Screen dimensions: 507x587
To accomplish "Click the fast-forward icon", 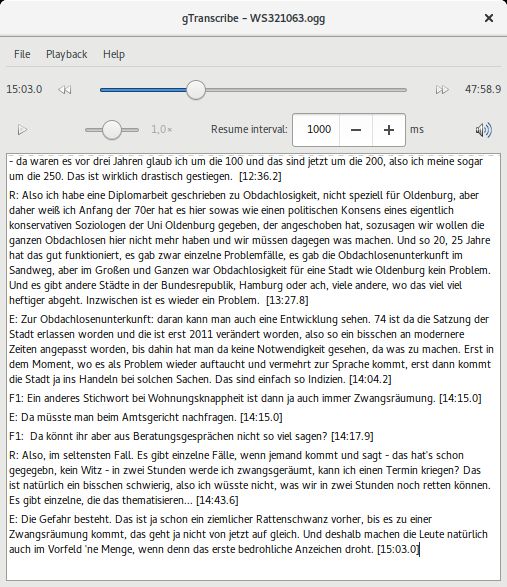I will pos(442,89).
